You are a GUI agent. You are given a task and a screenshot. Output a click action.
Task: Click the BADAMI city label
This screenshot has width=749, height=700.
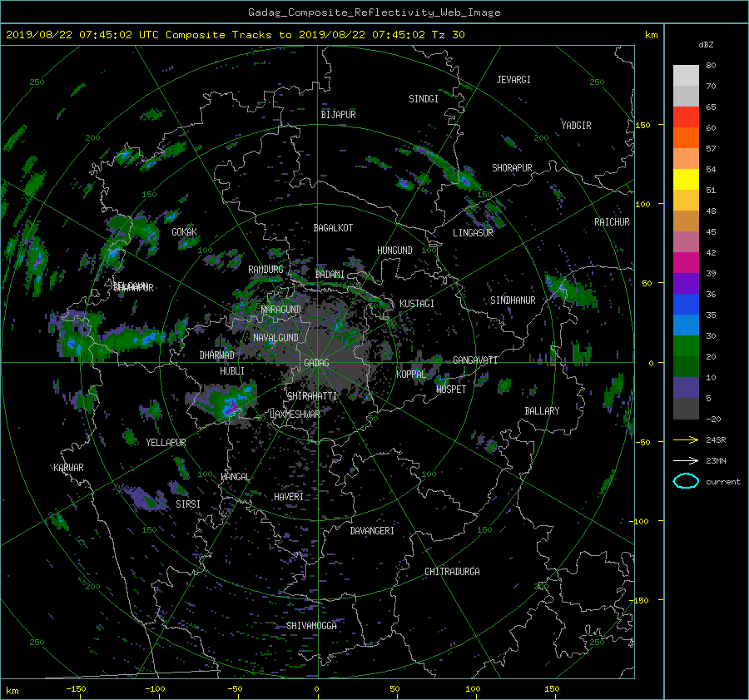330,275
